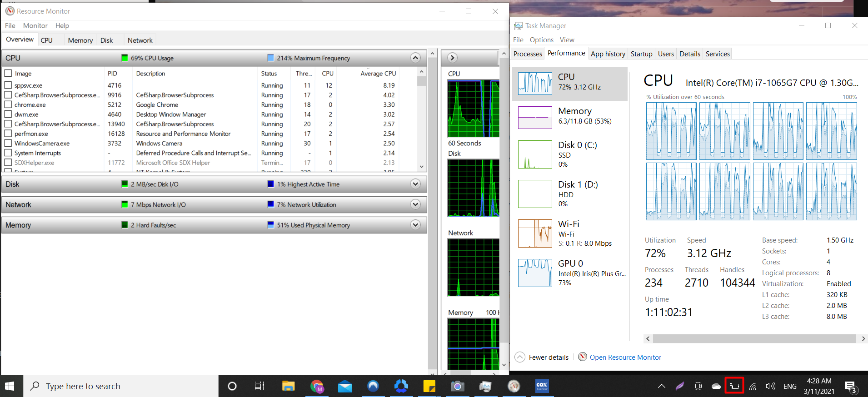Open the Windows Start menu
Viewport: 868px width, 397px height.
[10, 386]
